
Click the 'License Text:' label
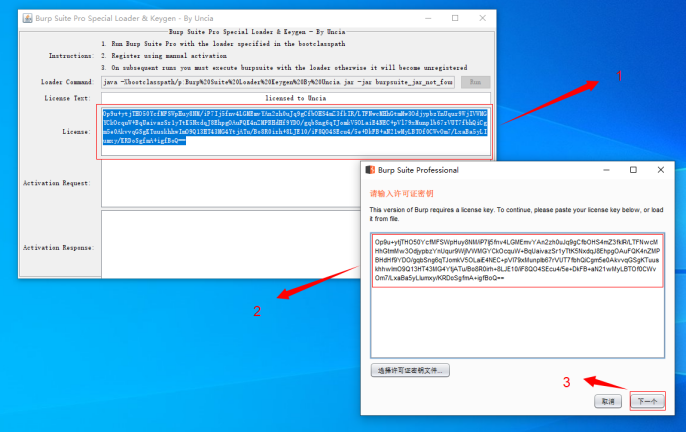click(67, 98)
